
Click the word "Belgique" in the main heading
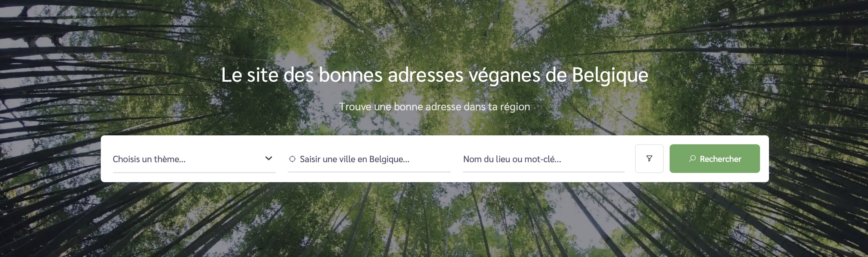click(610, 75)
